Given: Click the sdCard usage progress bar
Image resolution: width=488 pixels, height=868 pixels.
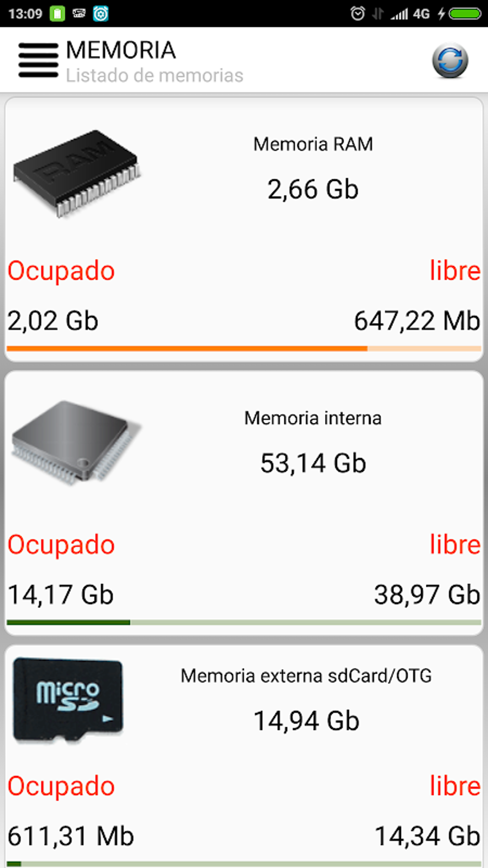Looking at the screenshot, I should pos(244,864).
